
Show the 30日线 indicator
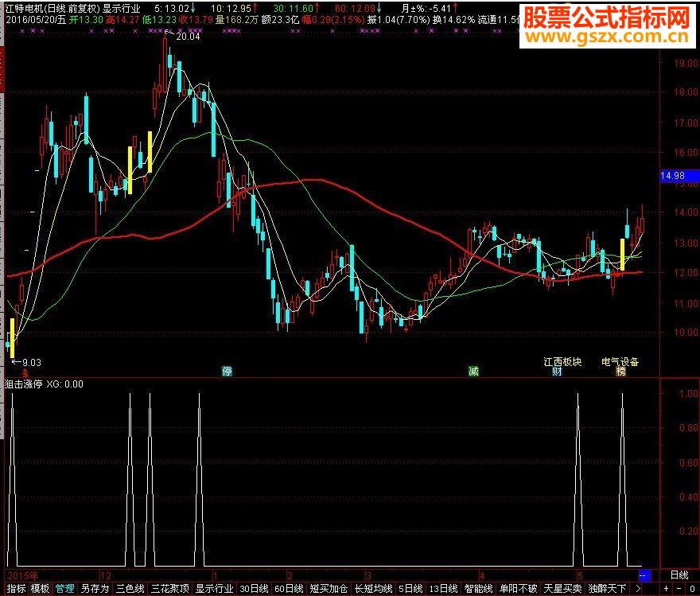tap(254, 589)
